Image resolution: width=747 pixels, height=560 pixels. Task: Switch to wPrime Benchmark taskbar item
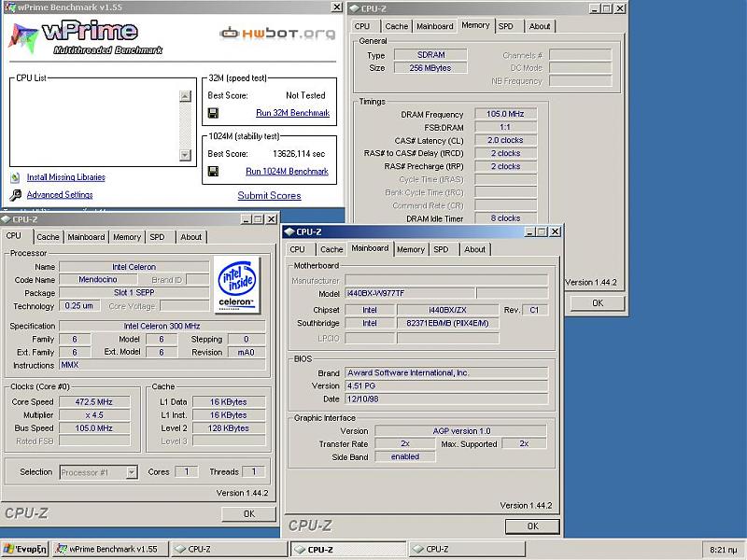pyautogui.click(x=110, y=549)
